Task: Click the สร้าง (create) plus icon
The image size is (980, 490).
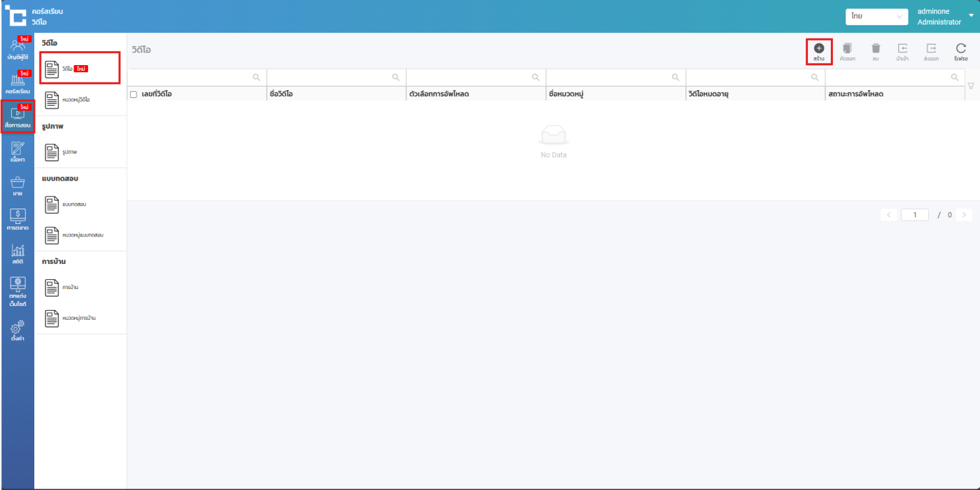Action: pyautogui.click(x=818, y=49)
